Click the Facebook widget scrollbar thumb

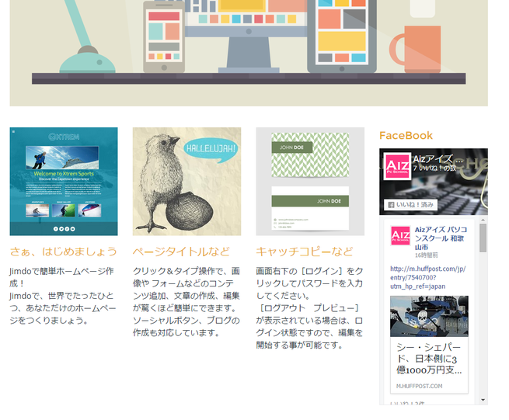[483, 238]
